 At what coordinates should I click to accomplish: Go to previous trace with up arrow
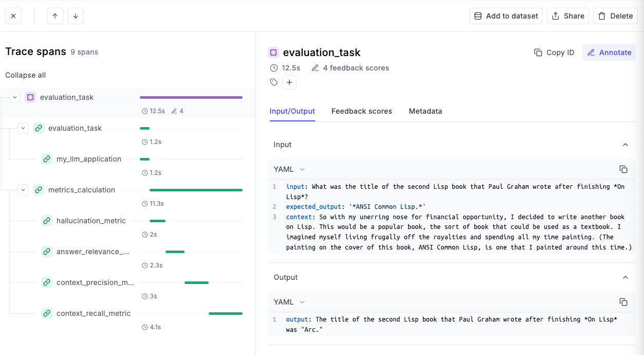coord(55,16)
